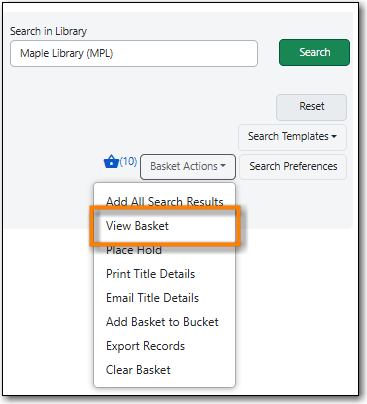
Task: Select the Search in Library field
Action: [134, 53]
